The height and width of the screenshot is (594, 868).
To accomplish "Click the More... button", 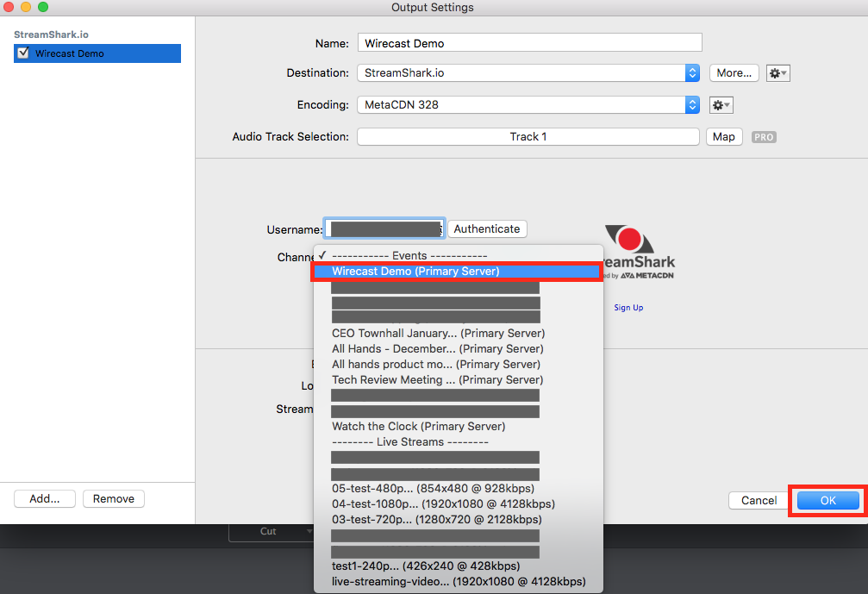I will point(734,73).
